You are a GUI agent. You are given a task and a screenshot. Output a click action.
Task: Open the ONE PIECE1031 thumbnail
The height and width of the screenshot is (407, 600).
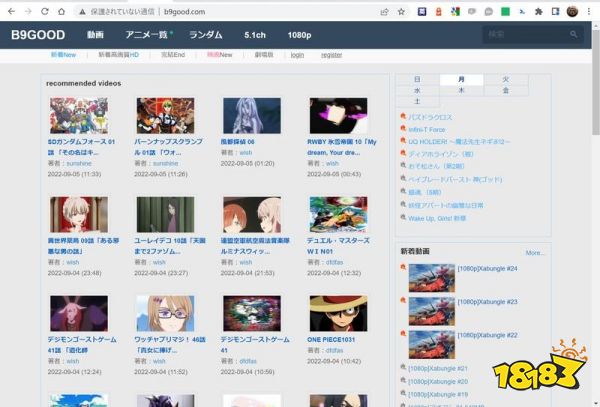pyautogui.click(x=338, y=313)
